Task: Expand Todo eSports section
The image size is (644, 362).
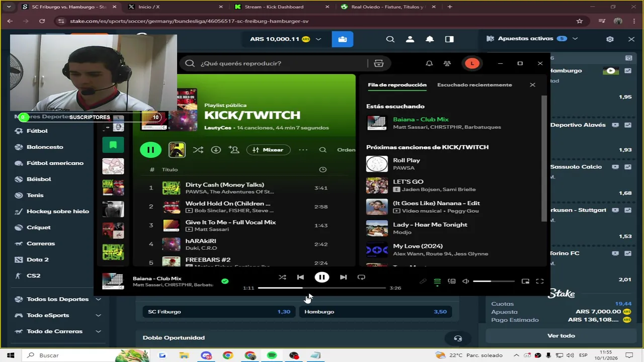Action: tap(58, 315)
